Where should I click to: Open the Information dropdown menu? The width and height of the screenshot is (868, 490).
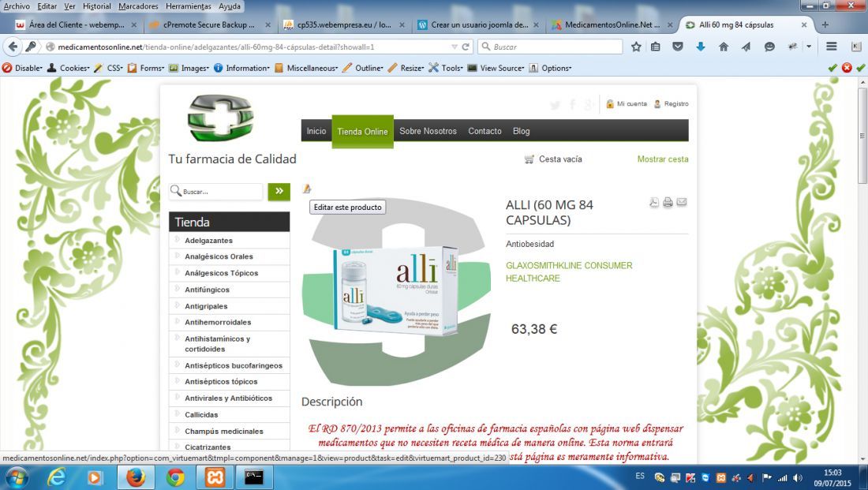pyautogui.click(x=241, y=68)
